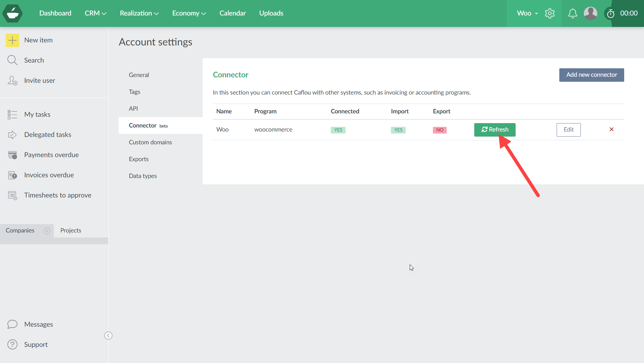Open Messages in the sidebar
The width and height of the screenshot is (644, 363).
coord(38,324)
